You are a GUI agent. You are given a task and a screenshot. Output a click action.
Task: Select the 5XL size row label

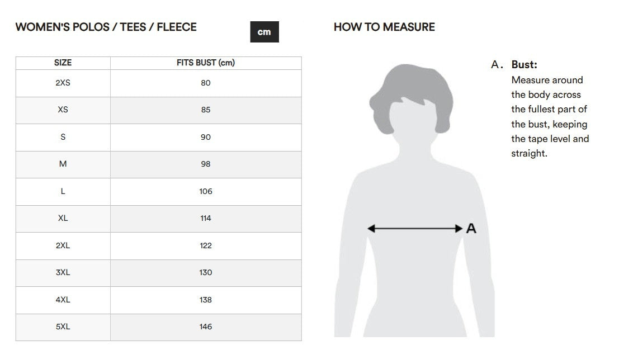pyautogui.click(x=63, y=327)
